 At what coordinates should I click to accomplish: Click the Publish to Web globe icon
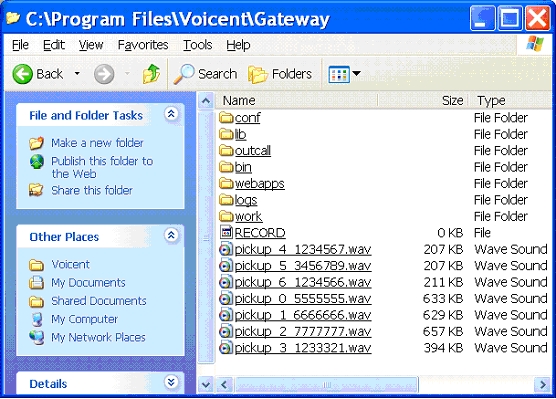[x=37, y=162]
